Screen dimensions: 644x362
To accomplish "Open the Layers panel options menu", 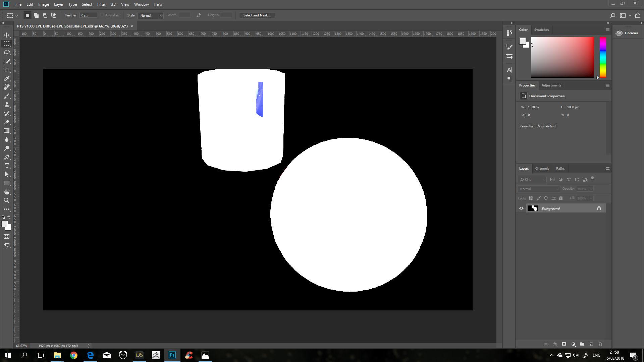I will coord(607,169).
